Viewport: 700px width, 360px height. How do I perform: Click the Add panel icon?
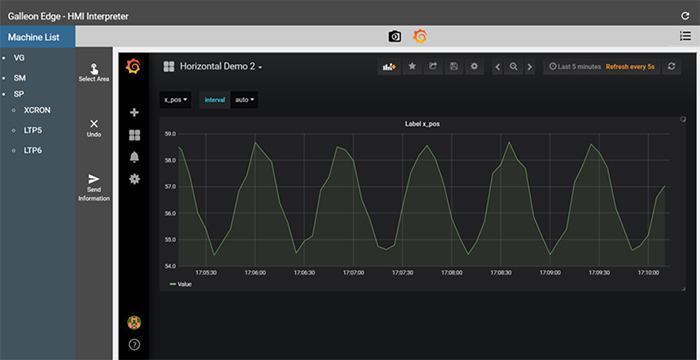(389, 67)
